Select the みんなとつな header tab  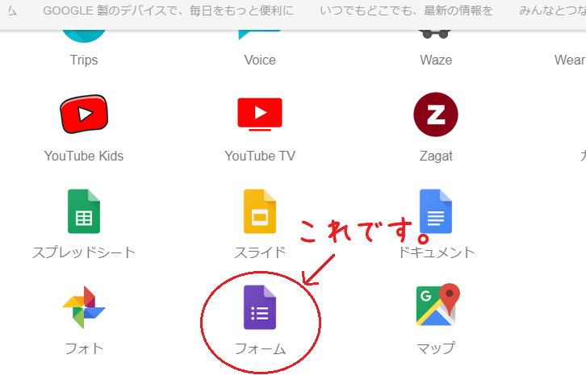552,10
